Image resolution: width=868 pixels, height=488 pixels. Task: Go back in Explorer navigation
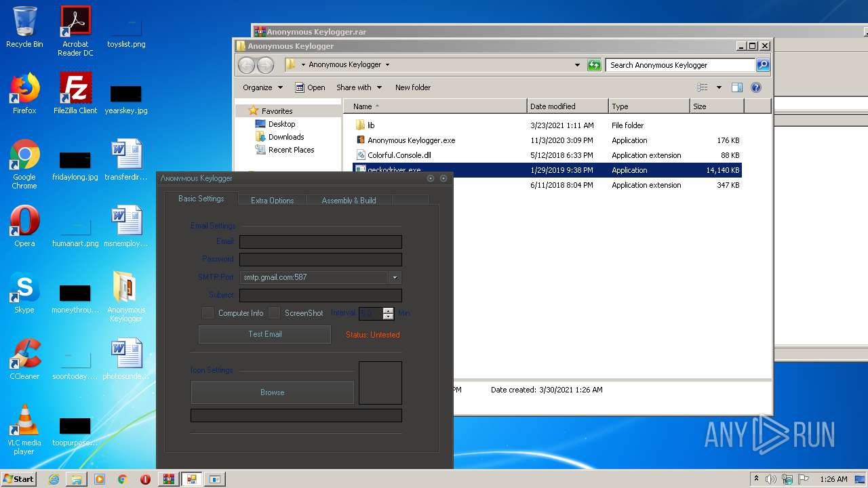[246, 65]
